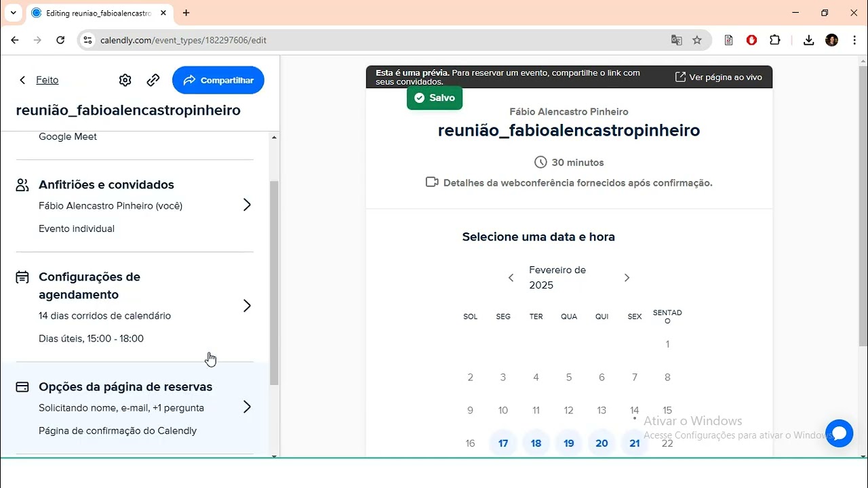868x488 pixels.
Task: Select the Editing reuniao_fabioalencastro tab
Action: (x=98, y=13)
